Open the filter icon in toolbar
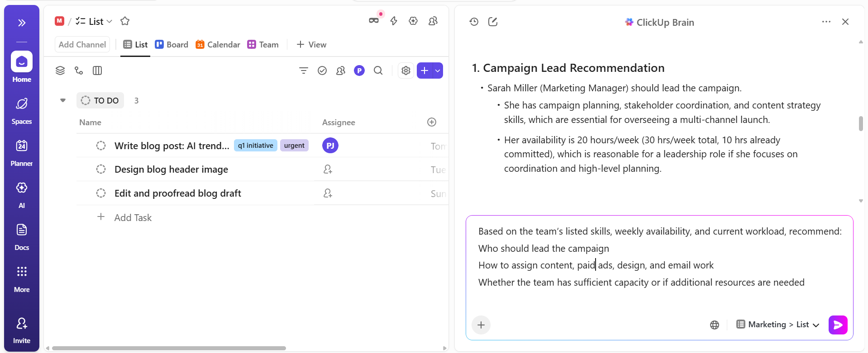The width and height of the screenshot is (868, 353). pyautogui.click(x=304, y=71)
